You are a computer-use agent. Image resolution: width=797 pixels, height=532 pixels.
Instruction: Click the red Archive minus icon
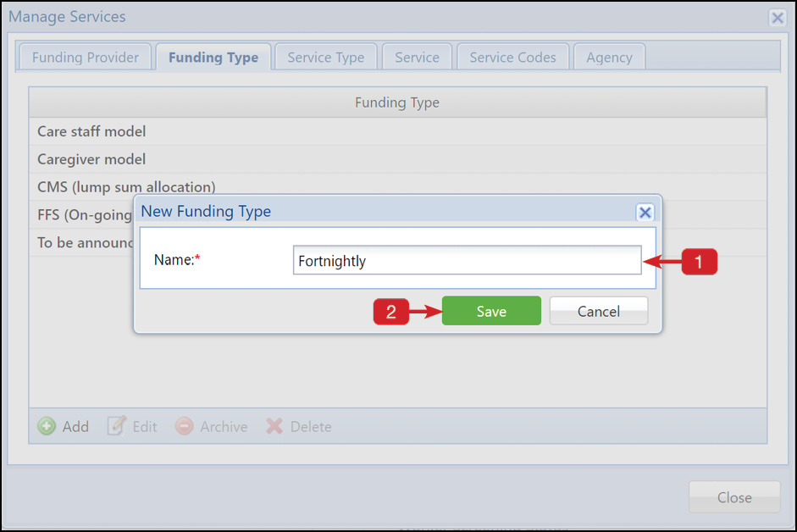(x=184, y=426)
